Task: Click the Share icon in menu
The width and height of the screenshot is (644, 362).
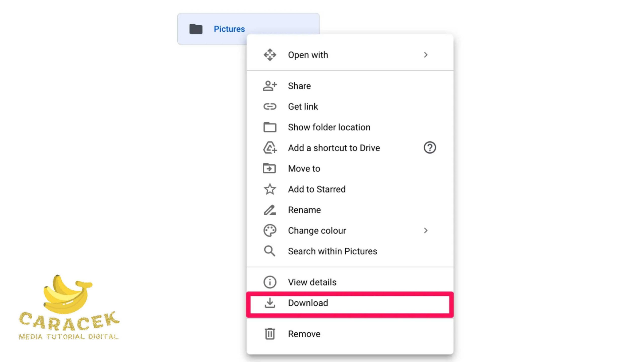Action: point(269,86)
